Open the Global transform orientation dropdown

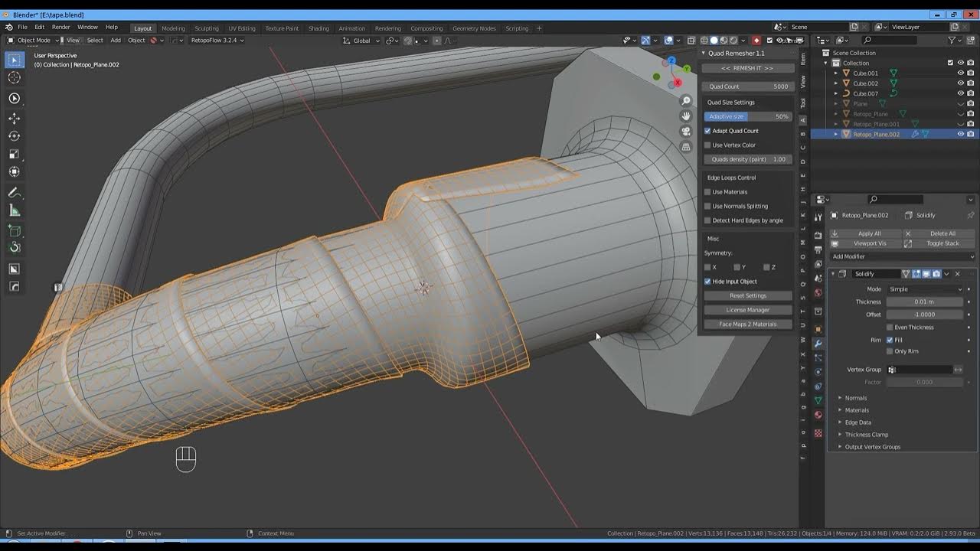click(361, 41)
